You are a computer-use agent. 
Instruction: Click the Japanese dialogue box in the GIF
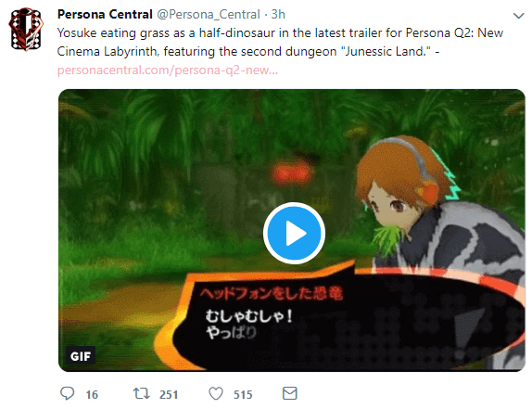pyautogui.click(x=339, y=317)
